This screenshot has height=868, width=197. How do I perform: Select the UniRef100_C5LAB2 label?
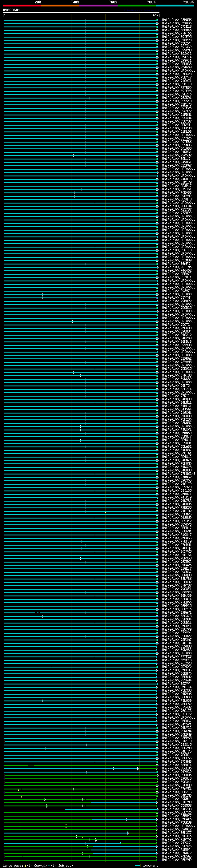177,446
